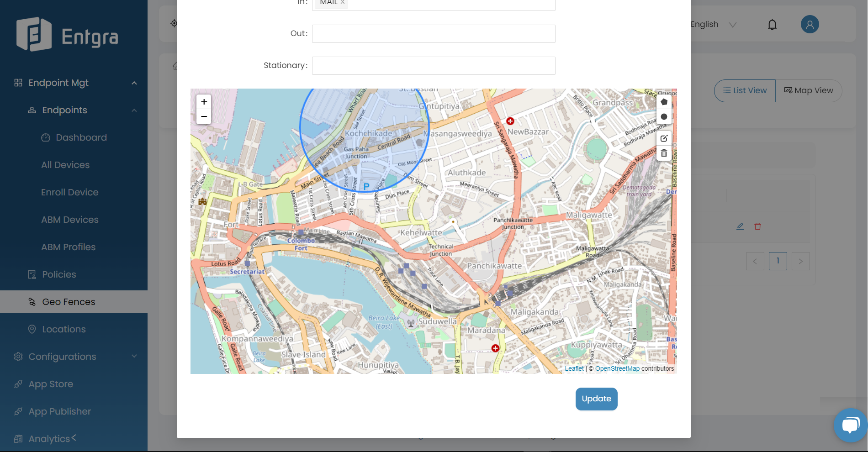
Task: Remove the MAIL tag from In field
Action: [343, 2]
